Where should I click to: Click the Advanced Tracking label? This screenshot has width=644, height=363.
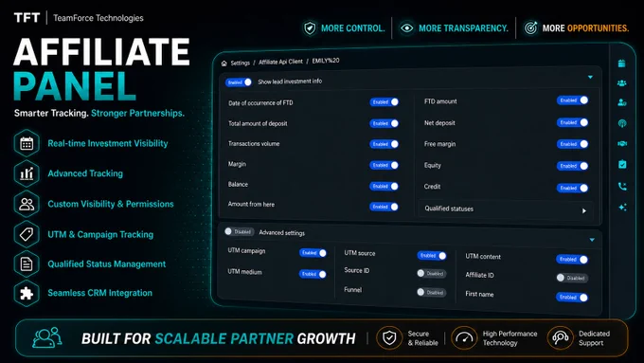[x=85, y=173]
